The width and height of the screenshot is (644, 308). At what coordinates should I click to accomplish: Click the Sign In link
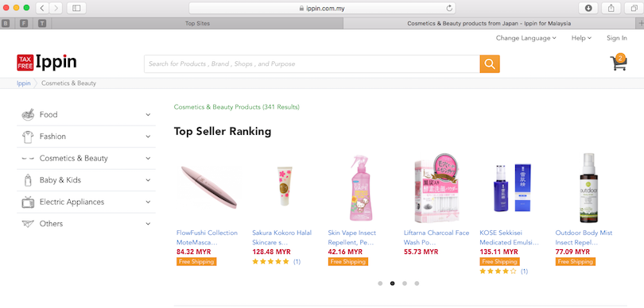pos(617,38)
